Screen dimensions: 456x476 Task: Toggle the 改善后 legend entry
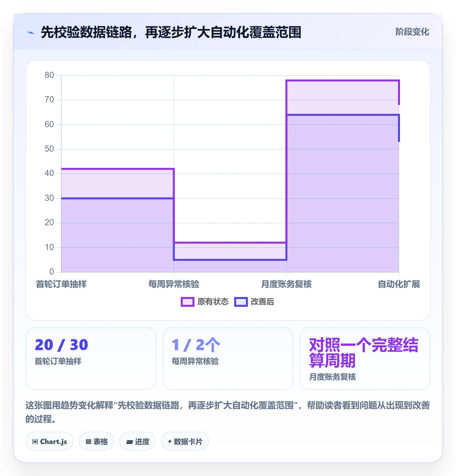[254, 302]
